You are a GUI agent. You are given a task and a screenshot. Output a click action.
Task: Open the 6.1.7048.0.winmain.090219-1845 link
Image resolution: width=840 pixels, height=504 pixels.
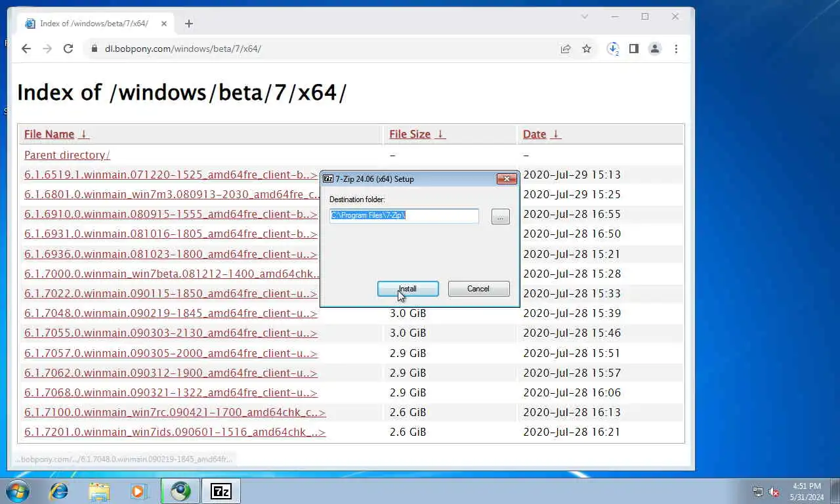[x=171, y=313]
